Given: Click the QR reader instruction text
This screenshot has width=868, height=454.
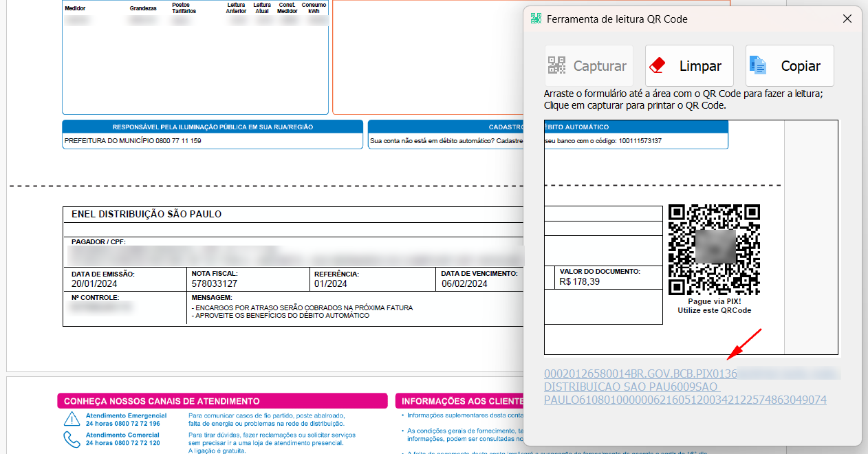Looking at the screenshot, I should coord(684,100).
